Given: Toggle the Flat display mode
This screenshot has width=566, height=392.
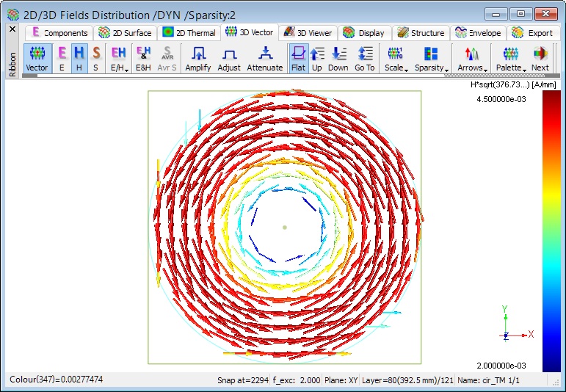Looking at the screenshot, I should coord(298,58).
